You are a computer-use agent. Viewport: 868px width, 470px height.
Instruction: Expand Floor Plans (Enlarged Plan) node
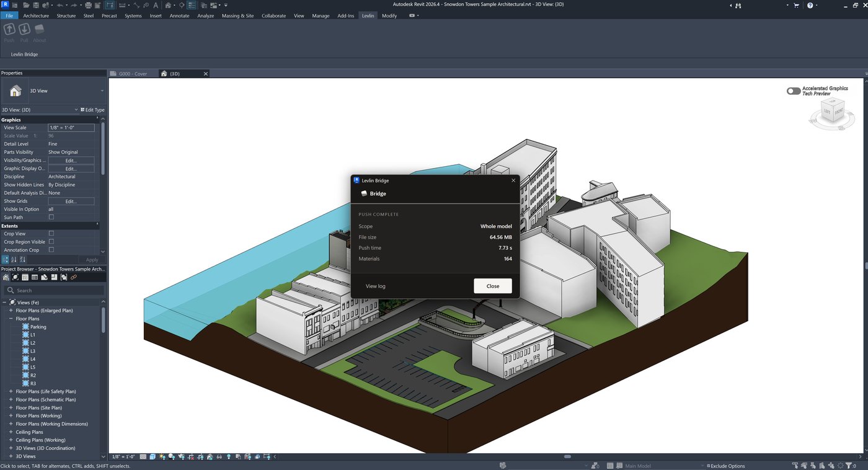tap(11, 310)
